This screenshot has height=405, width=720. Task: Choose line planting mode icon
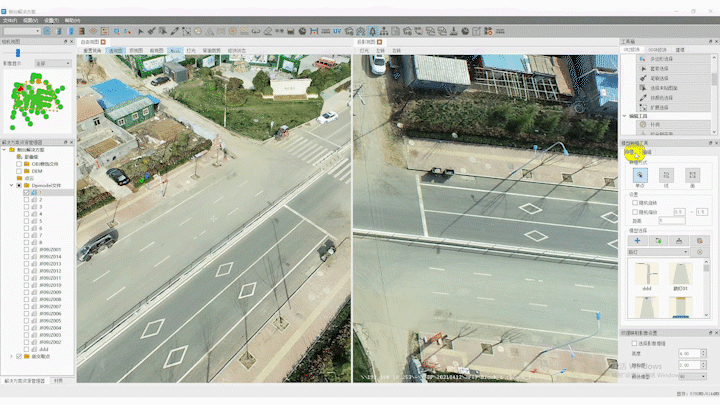point(666,175)
